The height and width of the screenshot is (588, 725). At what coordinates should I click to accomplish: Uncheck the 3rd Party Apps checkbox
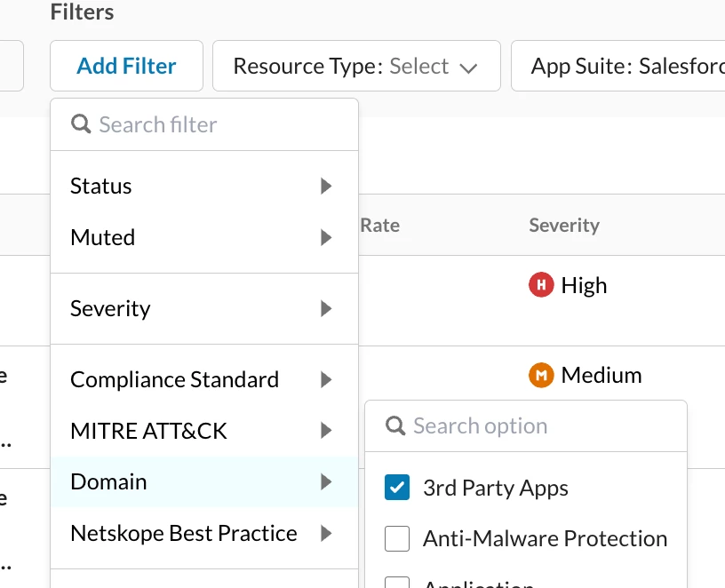coord(397,488)
